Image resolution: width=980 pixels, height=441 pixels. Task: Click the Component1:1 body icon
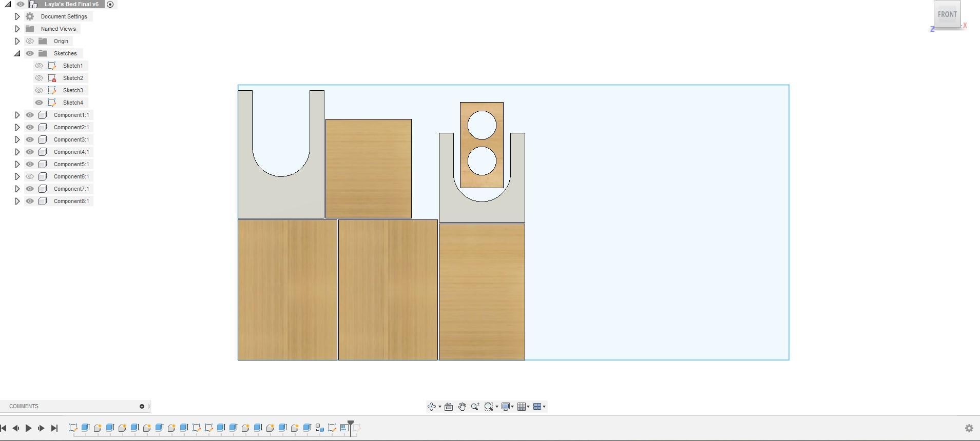[43, 115]
